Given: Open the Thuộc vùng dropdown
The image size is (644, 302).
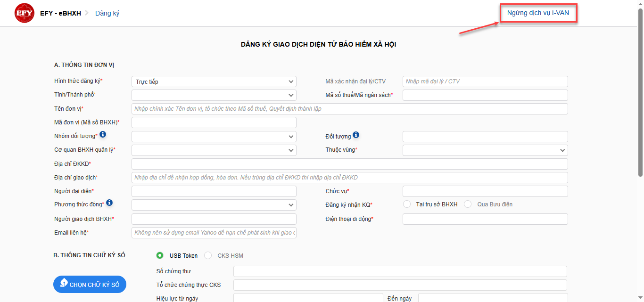Looking at the screenshot, I should click(x=485, y=150).
